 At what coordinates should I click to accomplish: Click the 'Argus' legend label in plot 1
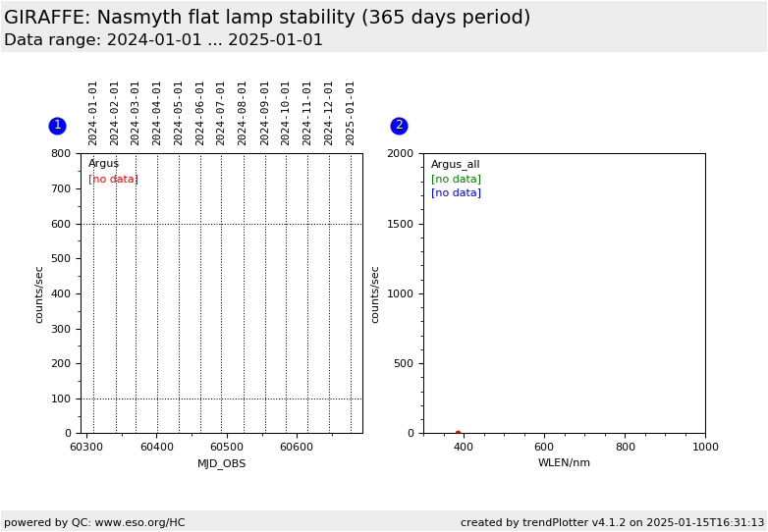tap(103, 164)
